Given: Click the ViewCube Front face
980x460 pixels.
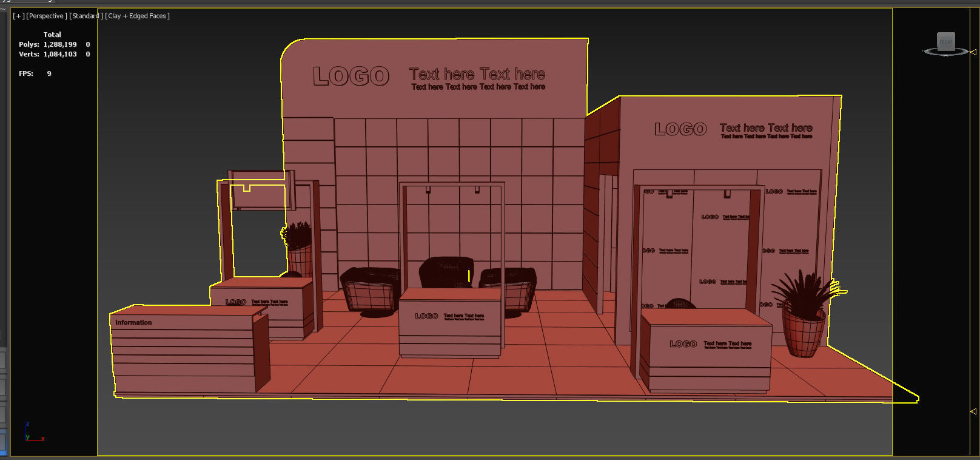Looking at the screenshot, I should [x=946, y=41].
